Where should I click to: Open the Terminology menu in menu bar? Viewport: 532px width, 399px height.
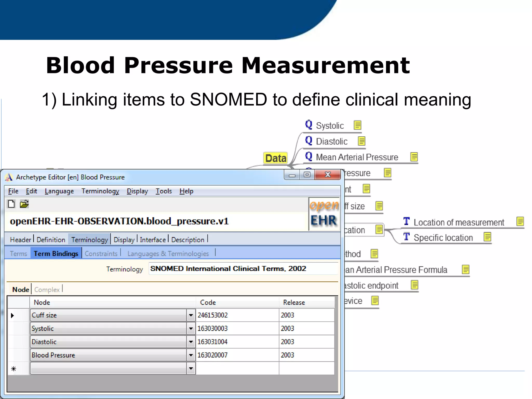point(100,191)
